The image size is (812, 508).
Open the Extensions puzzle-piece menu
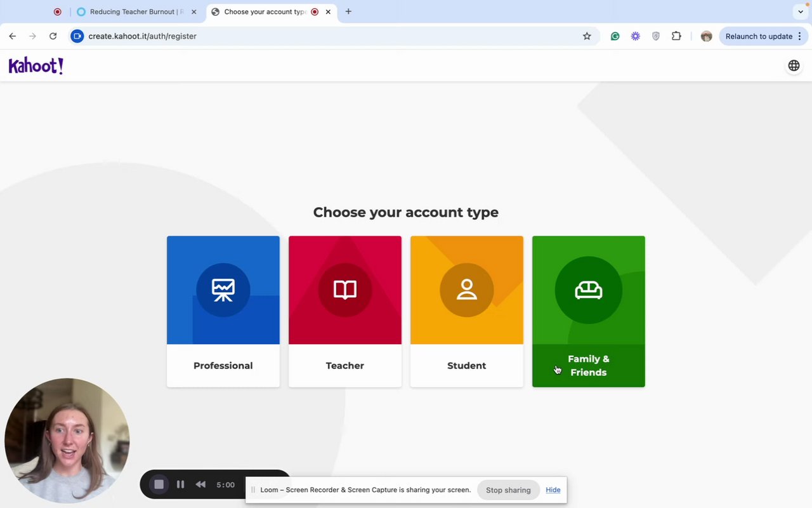(x=676, y=36)
